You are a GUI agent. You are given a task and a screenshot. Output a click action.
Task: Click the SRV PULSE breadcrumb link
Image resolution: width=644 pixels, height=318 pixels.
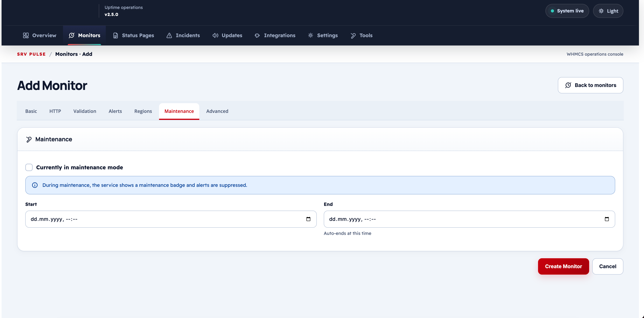[x=31, y=54]
